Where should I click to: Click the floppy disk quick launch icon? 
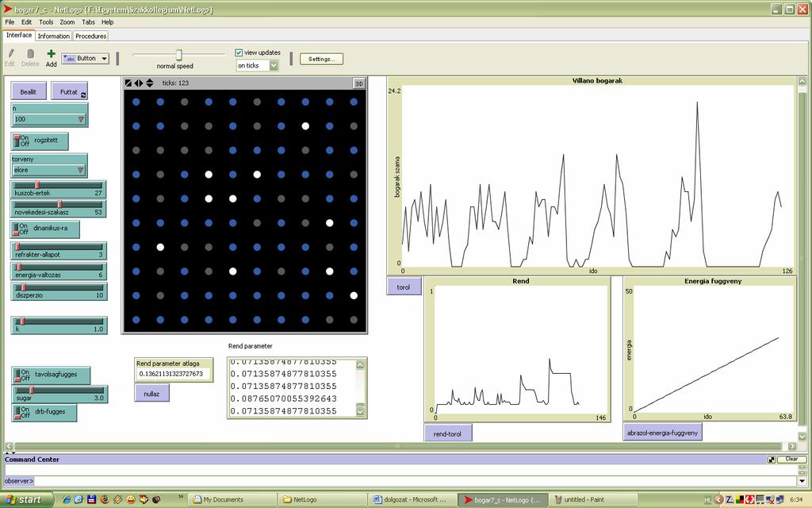[92, 500]
